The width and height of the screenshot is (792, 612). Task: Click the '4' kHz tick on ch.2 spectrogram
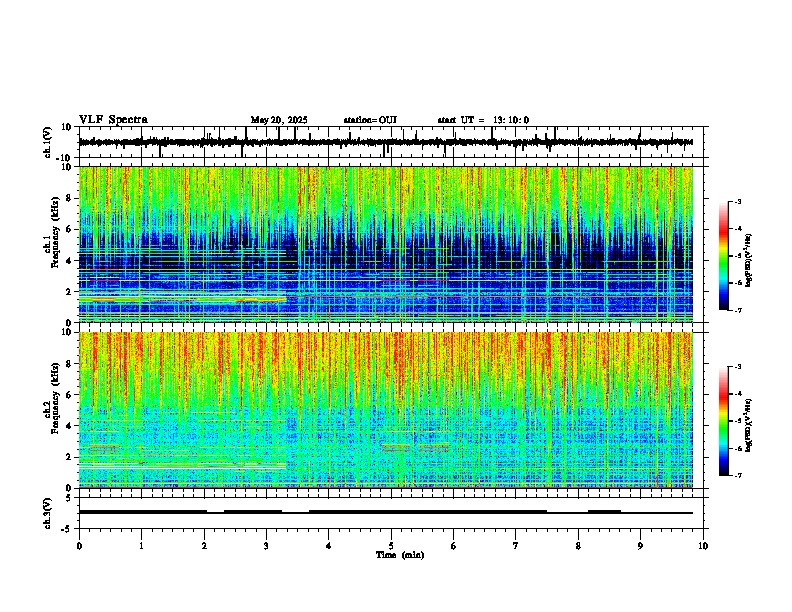(x=70, y=426)
